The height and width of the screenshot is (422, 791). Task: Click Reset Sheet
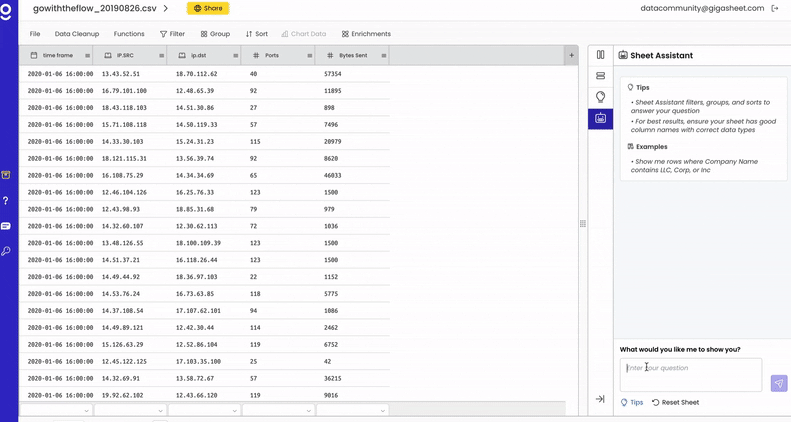point(675,402)
